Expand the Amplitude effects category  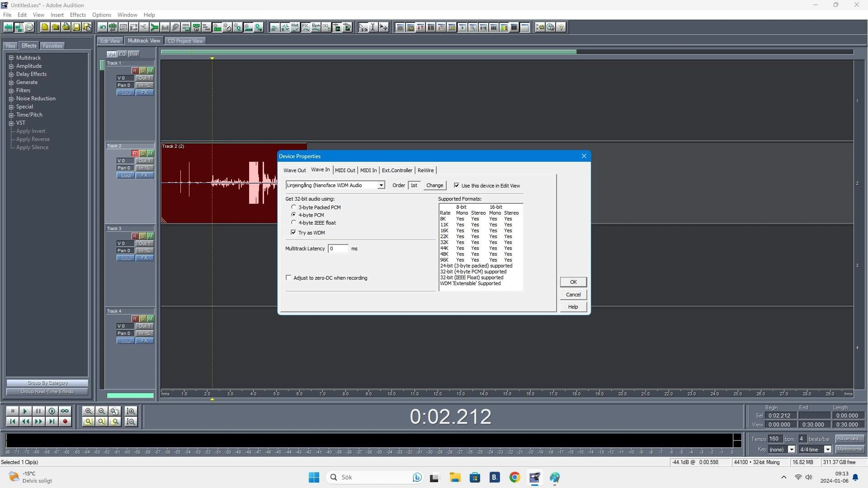11,66
